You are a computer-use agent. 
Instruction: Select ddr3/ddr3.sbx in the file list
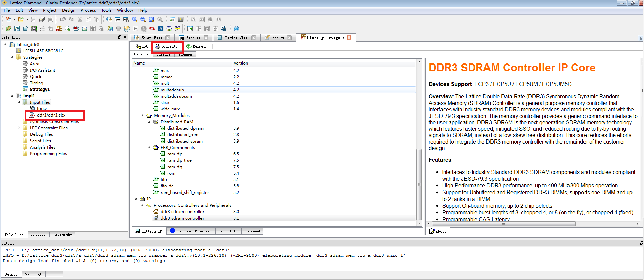point(51,115)
